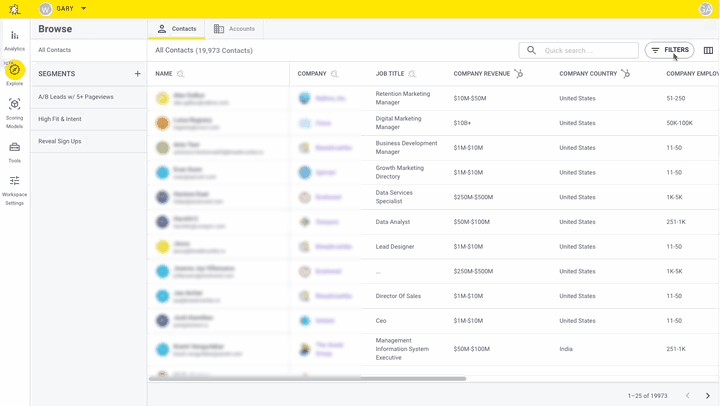Sort by COMPANY REVENUE column header
This screenshot has width=720, height=406.
[x=482, y=73]
